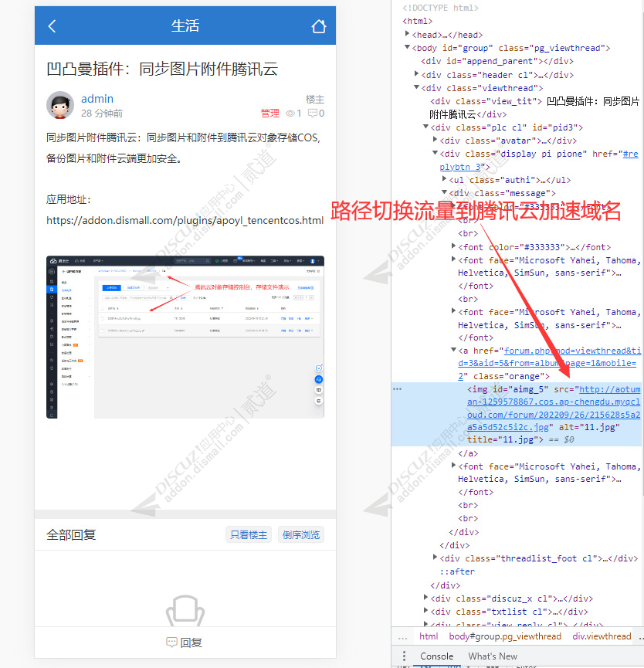Click the 倒序浏览 button
Image resolution: width=644 pixels, height=668 pixels.
[301, 534]
